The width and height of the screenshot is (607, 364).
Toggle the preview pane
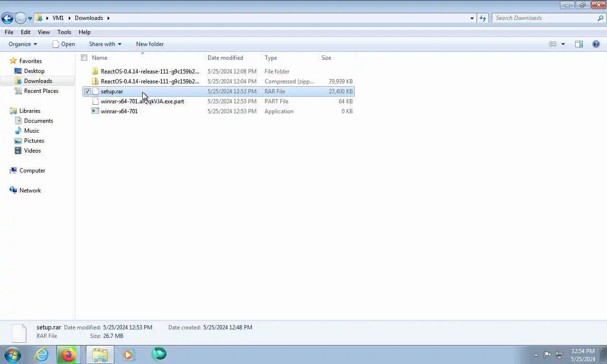click(x=579, y=44)
